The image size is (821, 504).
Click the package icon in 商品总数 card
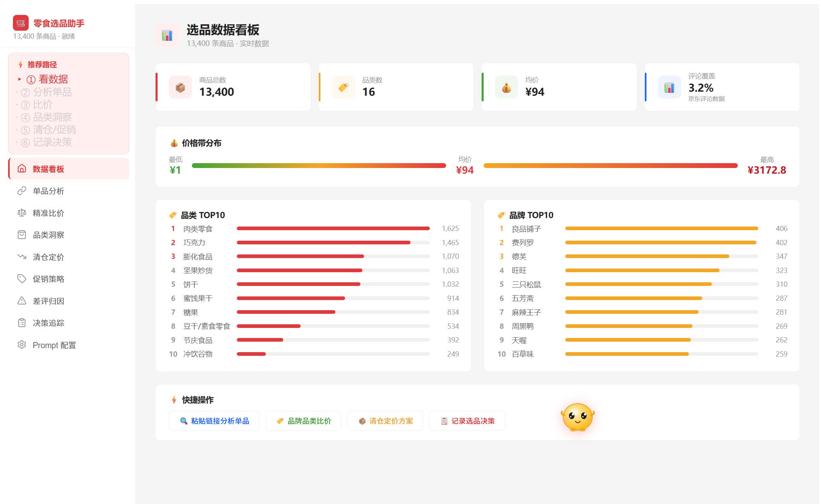pos(180,87)
